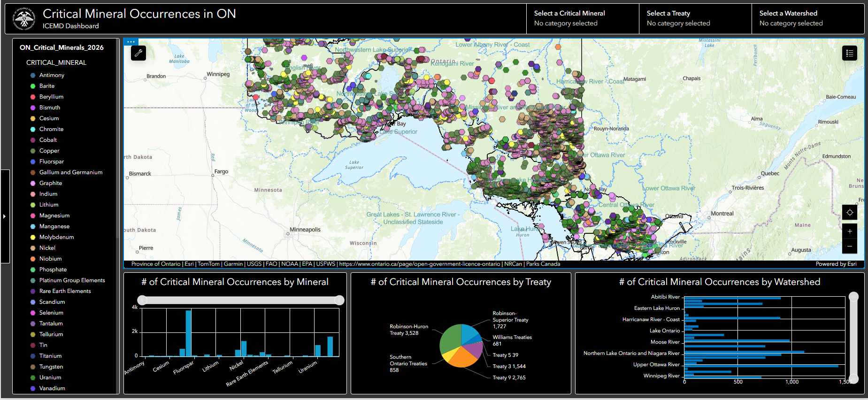Zoom in on the map
Screen dimensions: 868x400
[x=850, y=231]
